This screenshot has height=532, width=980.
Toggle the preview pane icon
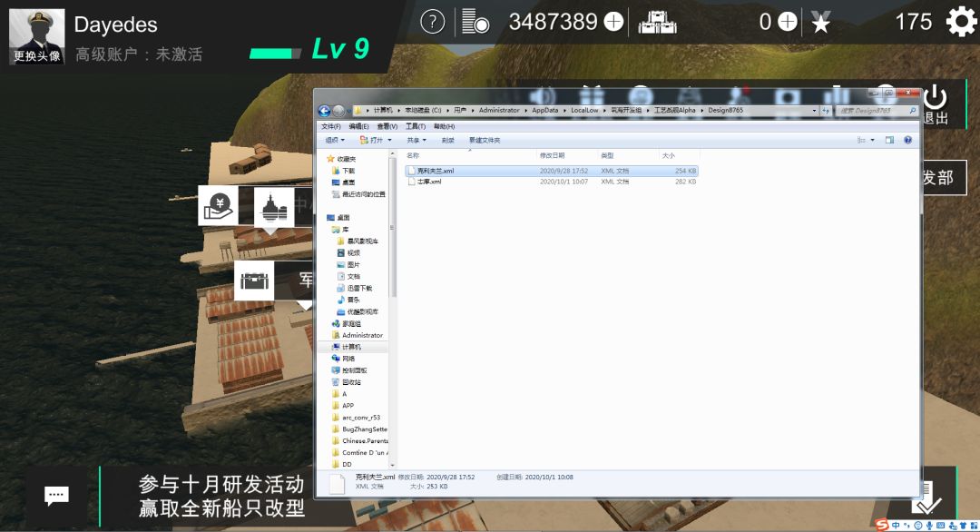click(889, 140)
